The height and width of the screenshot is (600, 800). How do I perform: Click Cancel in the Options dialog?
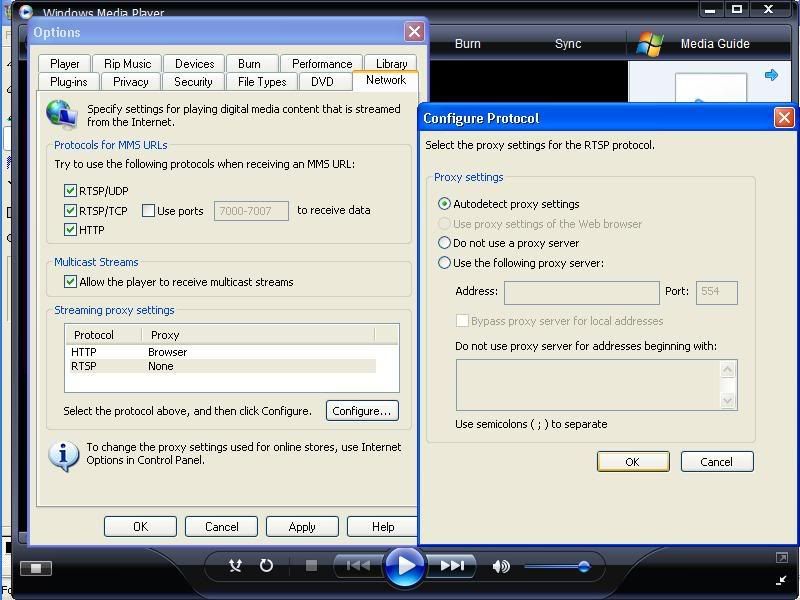pyautogui.click(x=221, y=527)
